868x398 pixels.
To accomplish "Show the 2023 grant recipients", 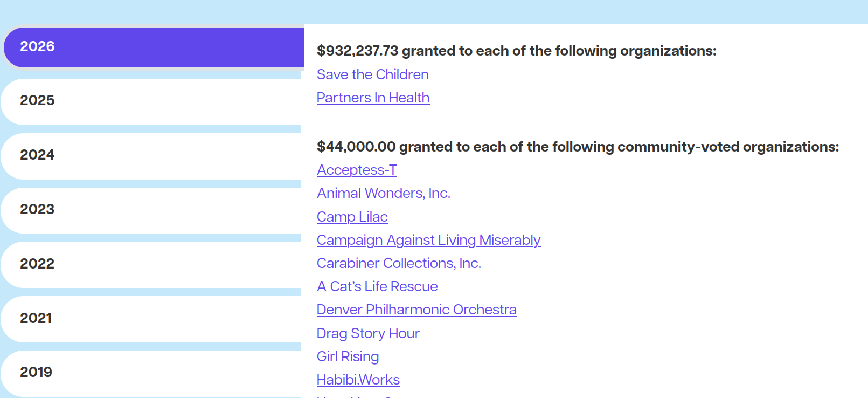I will click(151, 210).
